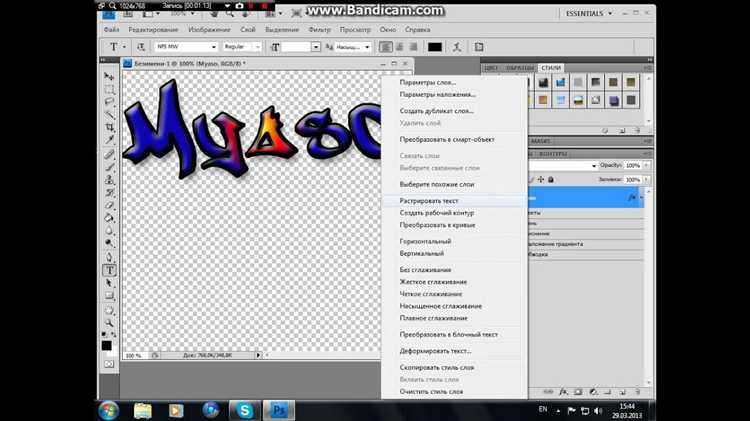Toggle lock all in Layers panel
This screenshot has height=421, width=750.
(551, 179)
